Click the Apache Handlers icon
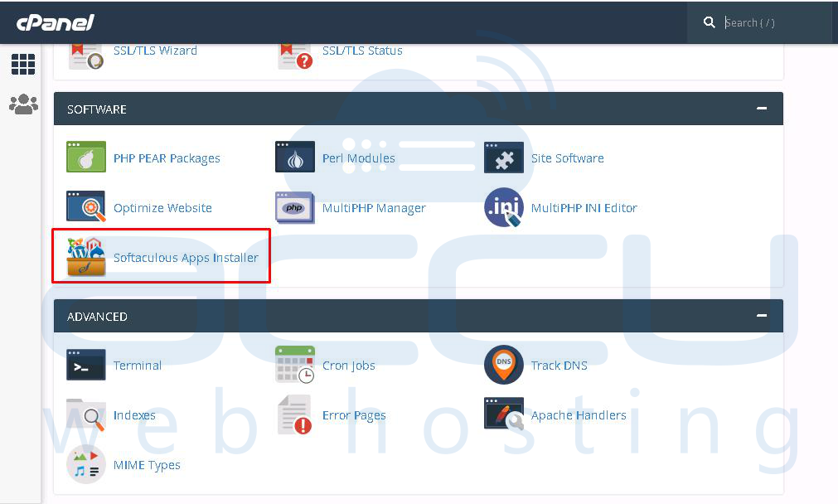838x504 pixels. [x=504, y=414]
